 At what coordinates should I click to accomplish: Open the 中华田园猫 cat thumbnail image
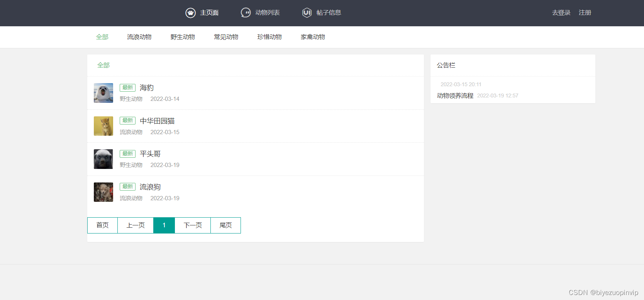pos(103,126)
